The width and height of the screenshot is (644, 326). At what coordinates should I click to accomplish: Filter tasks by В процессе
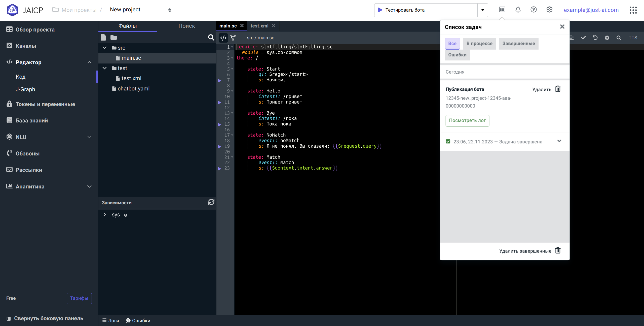[479, 44]
